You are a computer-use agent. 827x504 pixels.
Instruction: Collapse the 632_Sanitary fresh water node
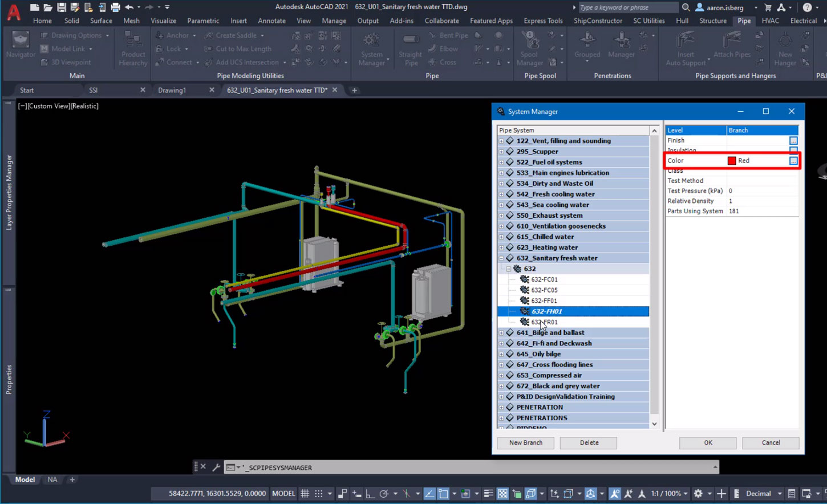click(501, 258)
